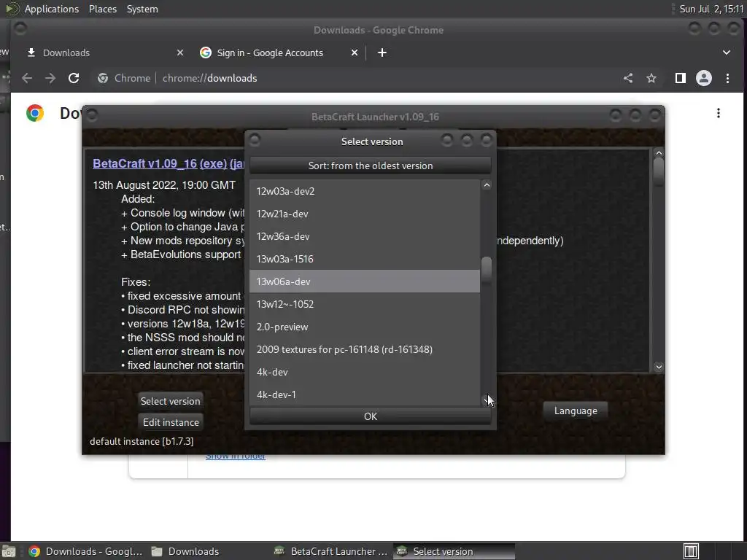This screenshot has width=747, height=560.
Task: Expand Chrome tab search chevron
Action: pos(727,52)
